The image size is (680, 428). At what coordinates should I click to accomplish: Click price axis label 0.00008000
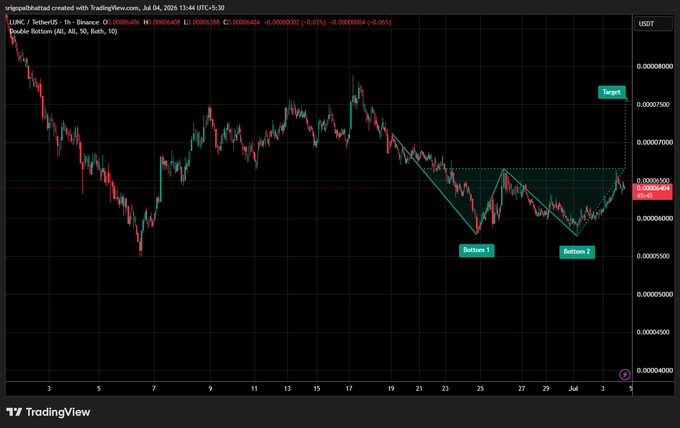tap(655, 66)
